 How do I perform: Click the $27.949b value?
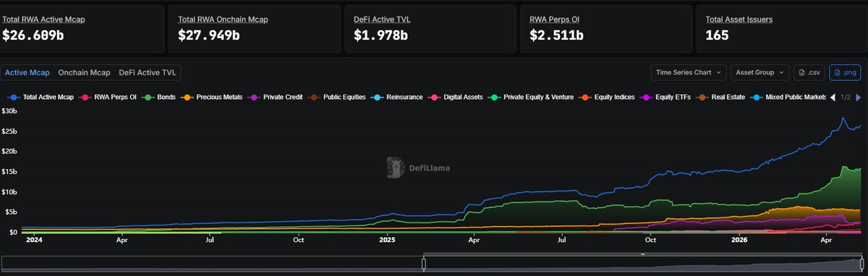[x=209, y=35]
